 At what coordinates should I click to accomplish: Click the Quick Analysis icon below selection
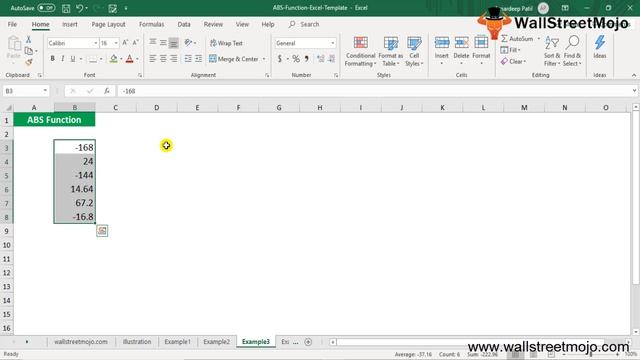coord(102,231)
